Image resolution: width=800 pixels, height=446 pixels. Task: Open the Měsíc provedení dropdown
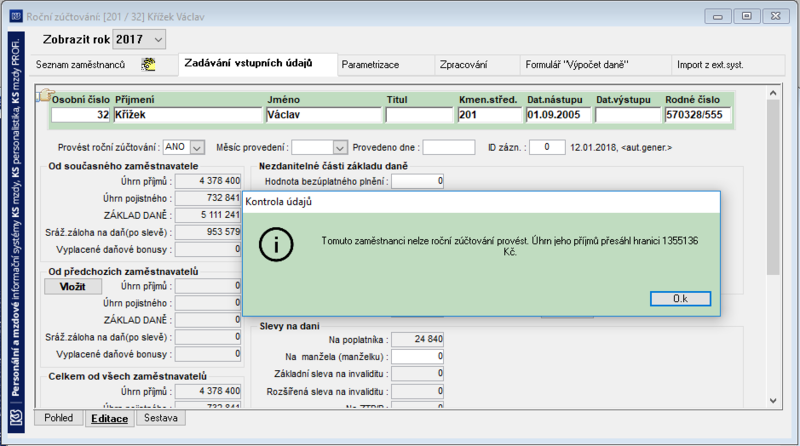(340, 147)
